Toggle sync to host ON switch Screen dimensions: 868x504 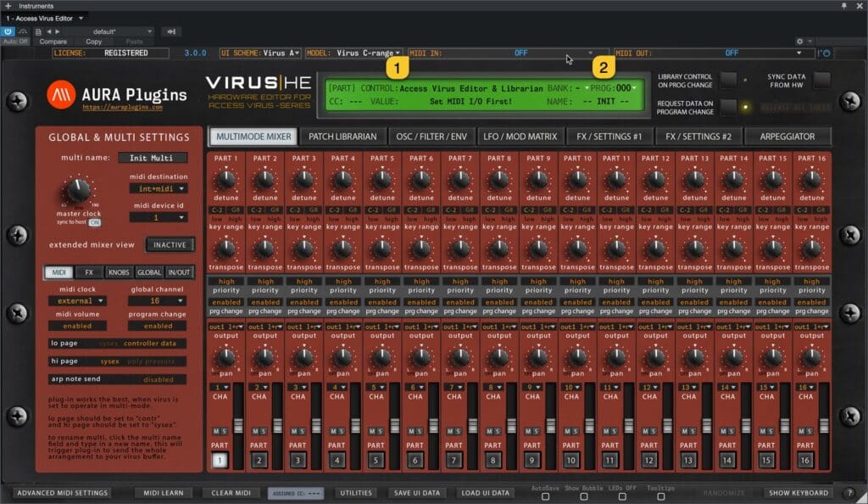coord(95,222)
